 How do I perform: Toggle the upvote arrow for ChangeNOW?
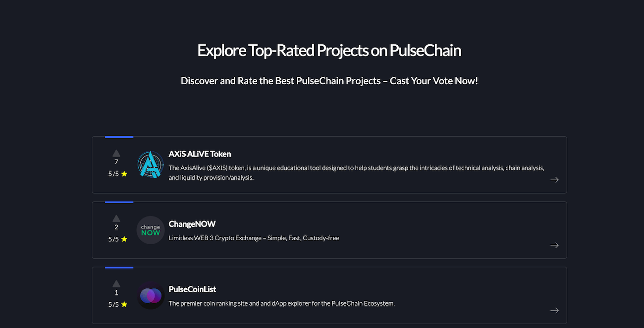pyautogui.click(x=116, y=219)
